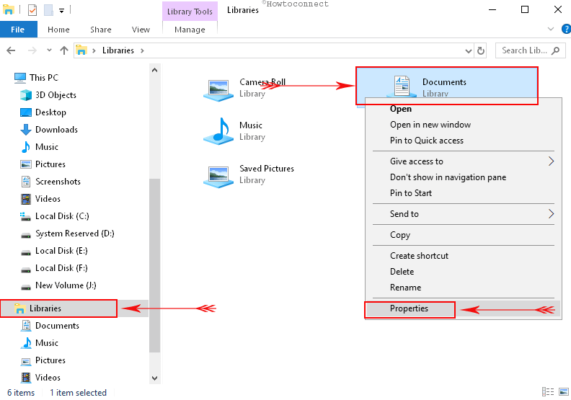Viewport: 571px width, 400px height.
Task: Choose Create shortcut from context menu
Action: (x=419, y=256)
